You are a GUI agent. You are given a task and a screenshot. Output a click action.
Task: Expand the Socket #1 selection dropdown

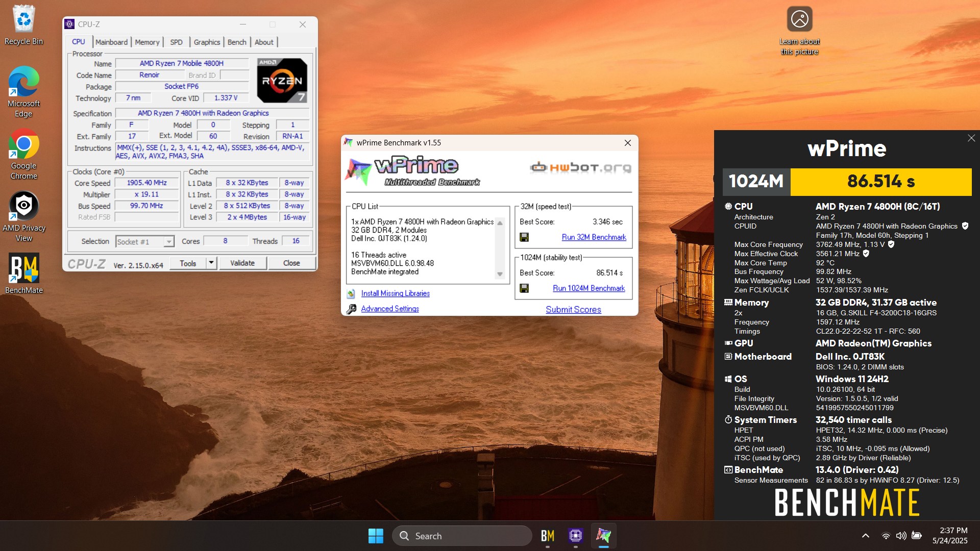pyautogui.click(x=168, y=242)
